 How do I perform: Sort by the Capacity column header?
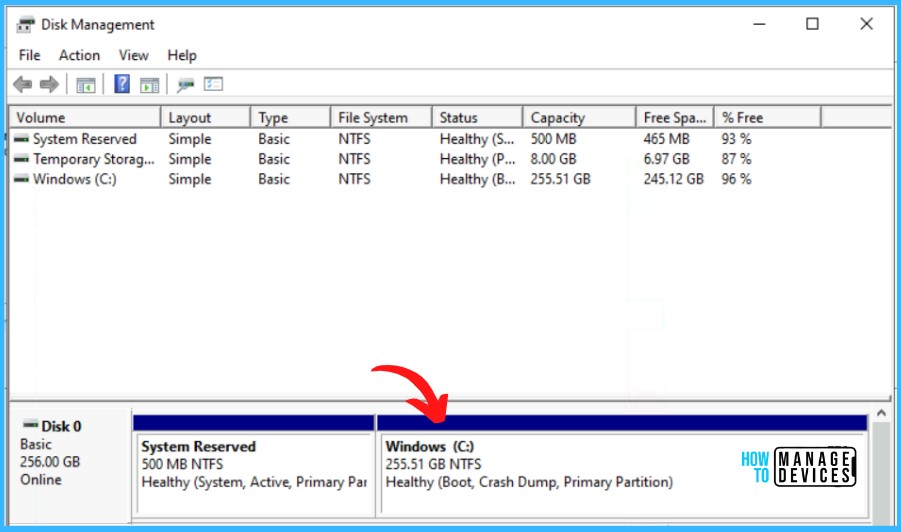(x=579, y=117)
